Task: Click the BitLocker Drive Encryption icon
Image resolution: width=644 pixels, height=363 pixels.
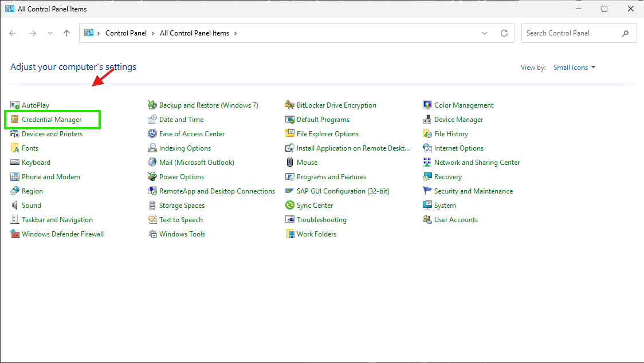Action: tap(290, 105)
